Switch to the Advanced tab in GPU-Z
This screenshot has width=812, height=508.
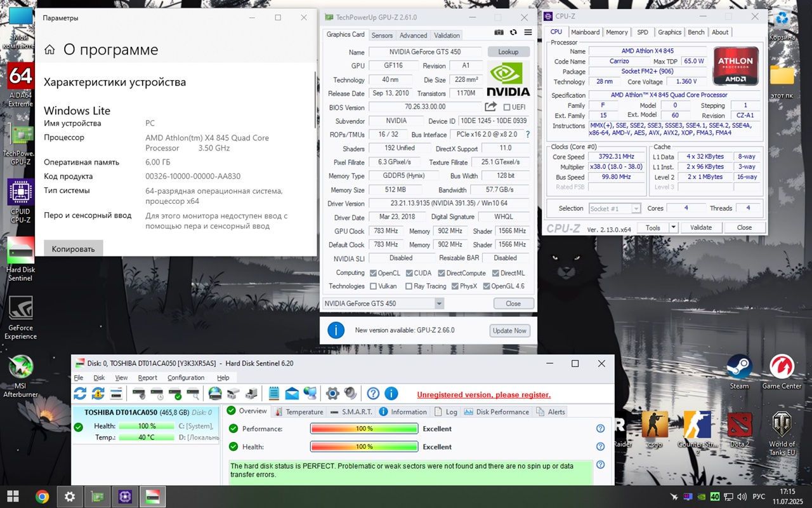(x=413, y=36)
